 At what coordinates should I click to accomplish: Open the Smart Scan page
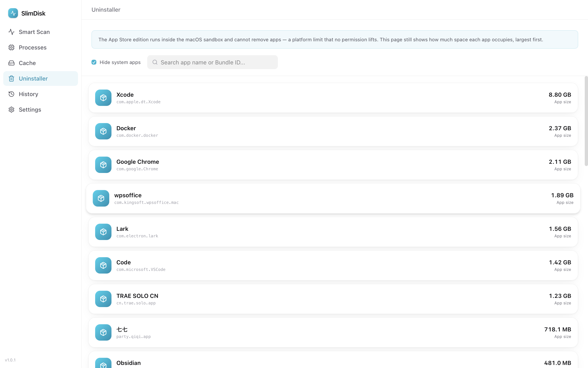pos(41,32)
